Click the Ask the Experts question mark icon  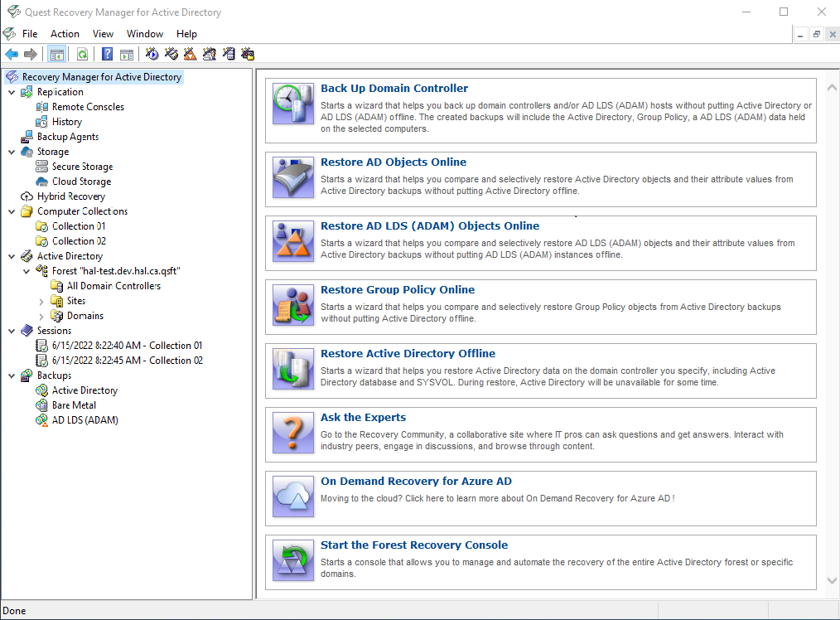point(292,434)
